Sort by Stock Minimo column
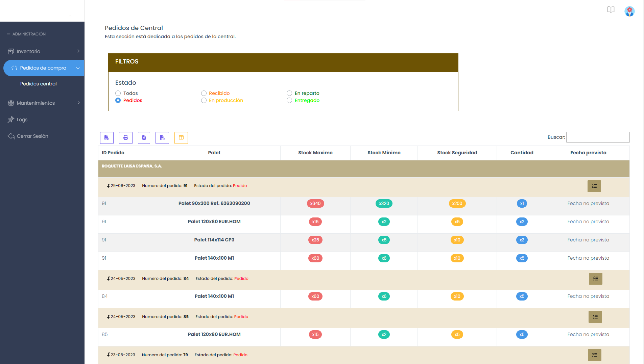This screenshot has width=644, height=364. [x=384, y=153]
